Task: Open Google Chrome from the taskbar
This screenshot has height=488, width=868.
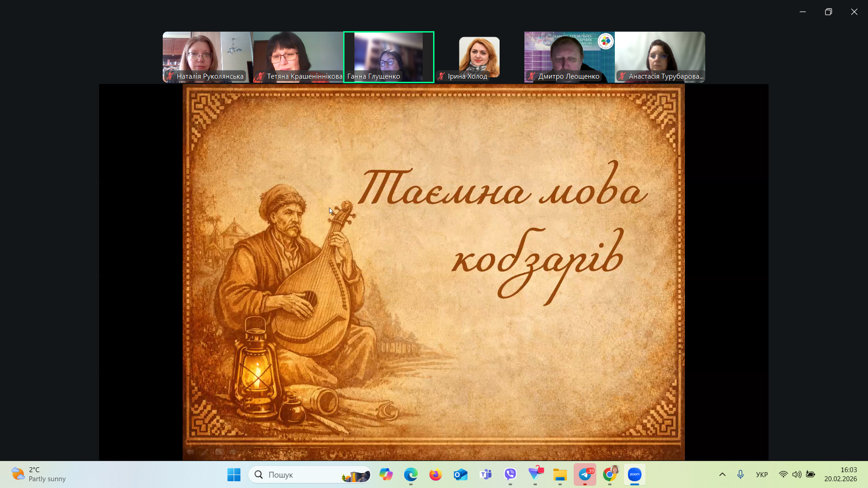Action: [x=609, y=474]
